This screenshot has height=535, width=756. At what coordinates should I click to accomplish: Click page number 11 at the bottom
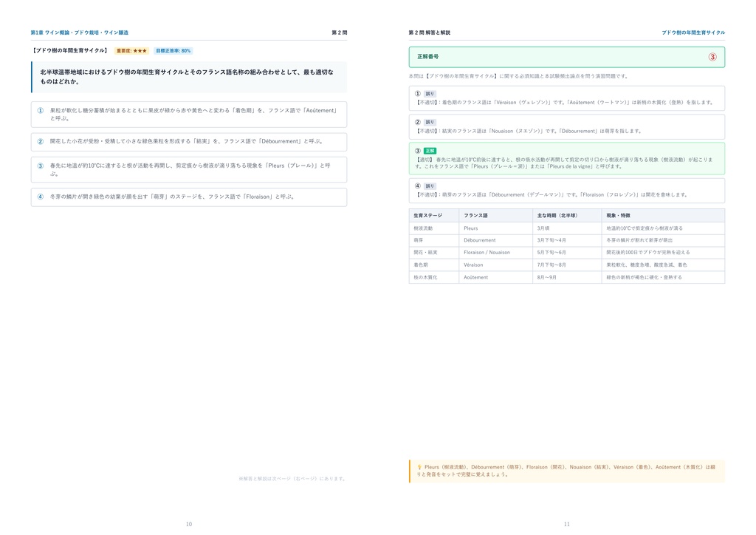pos(566,524)
